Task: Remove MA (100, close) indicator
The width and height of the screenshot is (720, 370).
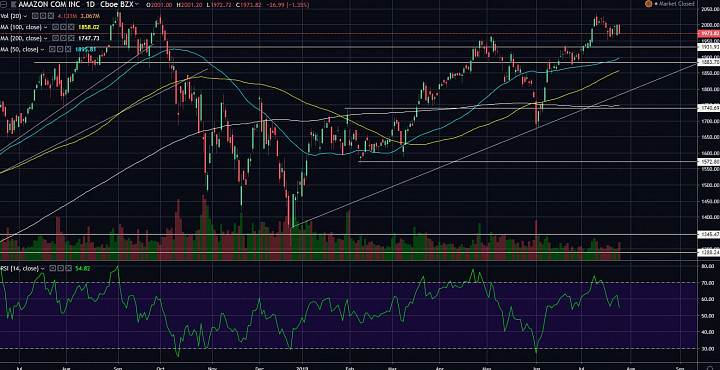Action: pyautogui.click(x=71, y=27)
